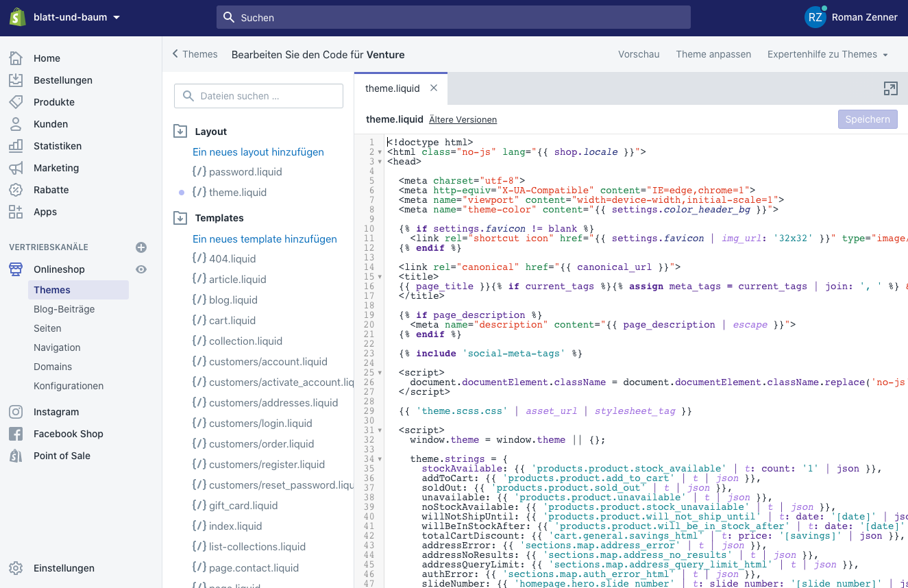Open Blog-Beiträge in sidebar
This screenshot has width=908, height=588.
click(x=64, y=309)
